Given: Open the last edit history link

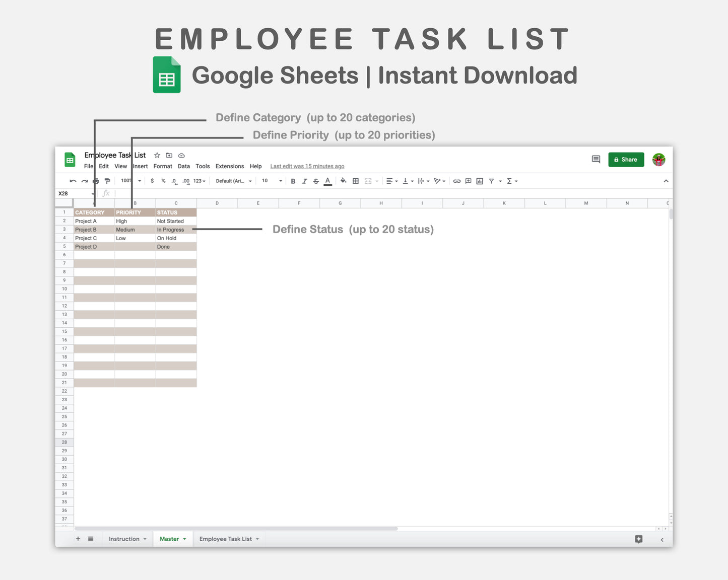Looking at the screenshot, I should coord(307,167).
